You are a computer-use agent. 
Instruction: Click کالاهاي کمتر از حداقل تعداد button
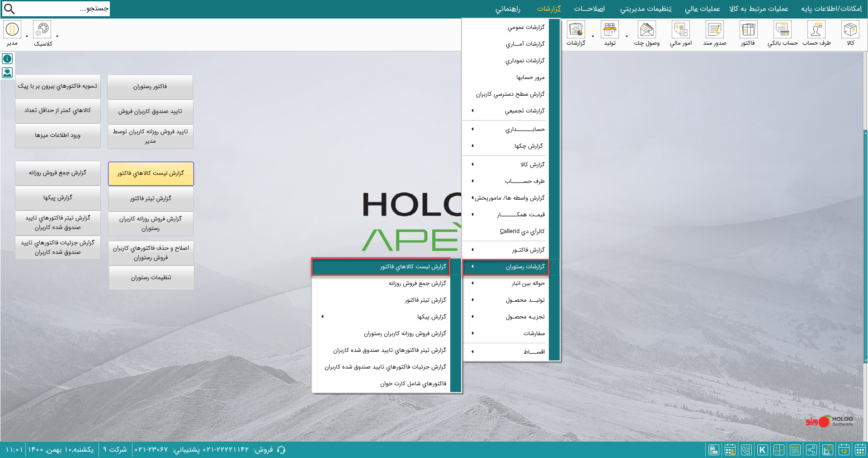pos(57,111)
